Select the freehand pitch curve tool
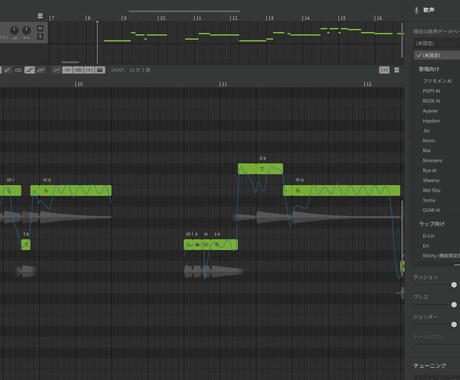The height and width of the screenshot is (380, 460). [41, 70]
